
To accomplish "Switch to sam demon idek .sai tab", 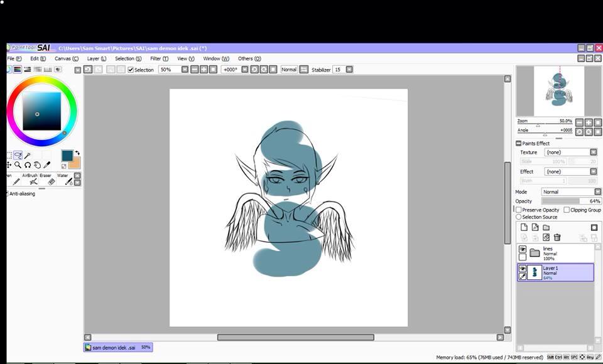I will [x=118, y=348].
